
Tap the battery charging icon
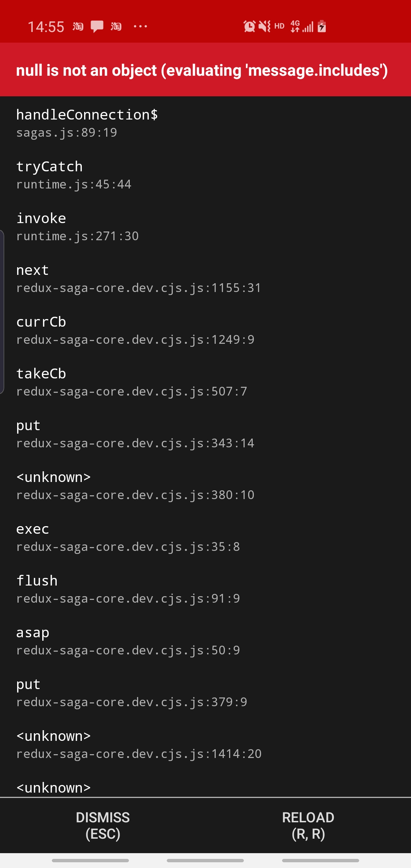[x=322, y=26]
